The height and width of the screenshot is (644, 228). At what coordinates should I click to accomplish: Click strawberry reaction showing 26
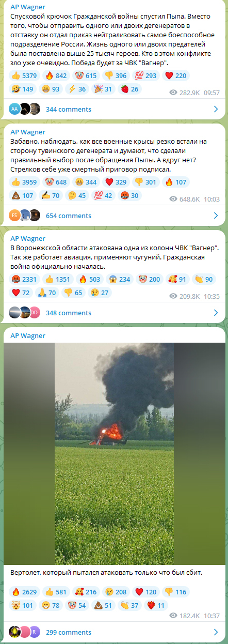(129, 89)
